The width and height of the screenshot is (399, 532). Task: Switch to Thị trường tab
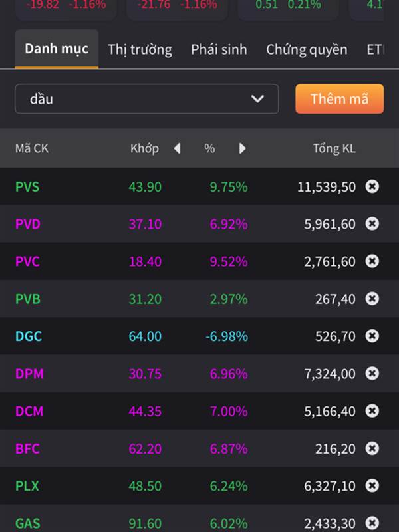pyautogui.click(x=140, y=49)
